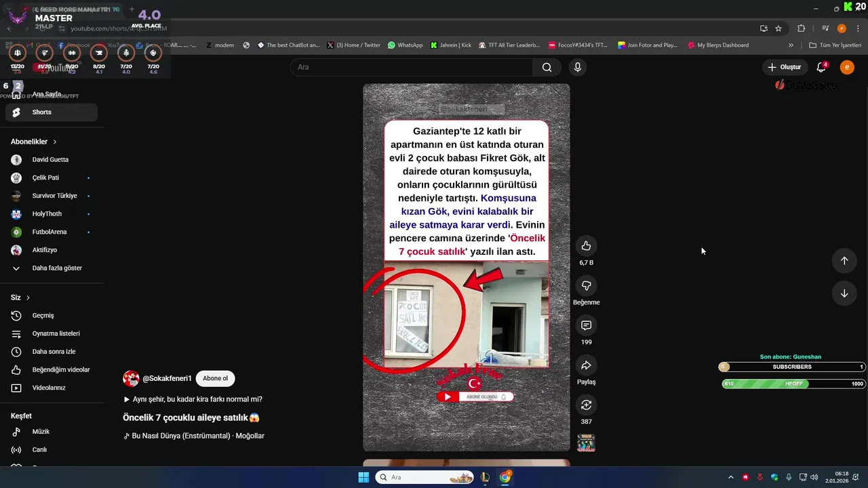Select Shorts in the sidebar
Image resolution: width=868 pixels, height=488 pixels.
(52, 113)
